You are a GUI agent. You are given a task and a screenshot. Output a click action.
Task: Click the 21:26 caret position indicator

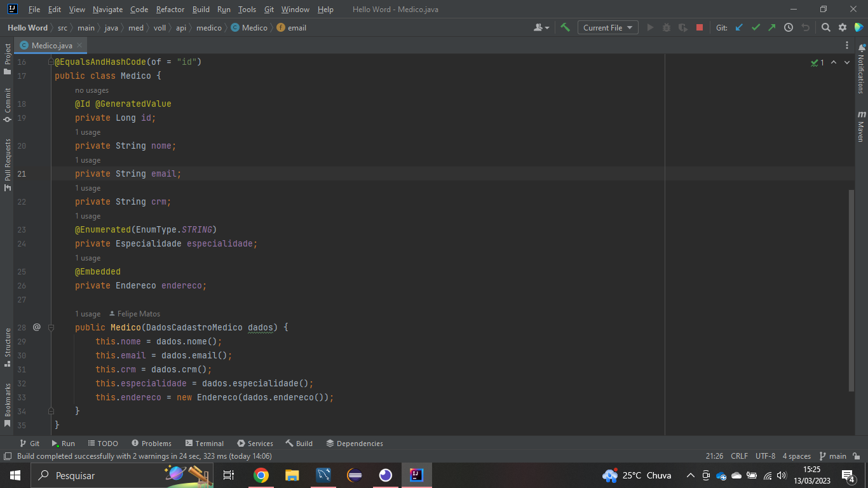(x=714, y=456)
